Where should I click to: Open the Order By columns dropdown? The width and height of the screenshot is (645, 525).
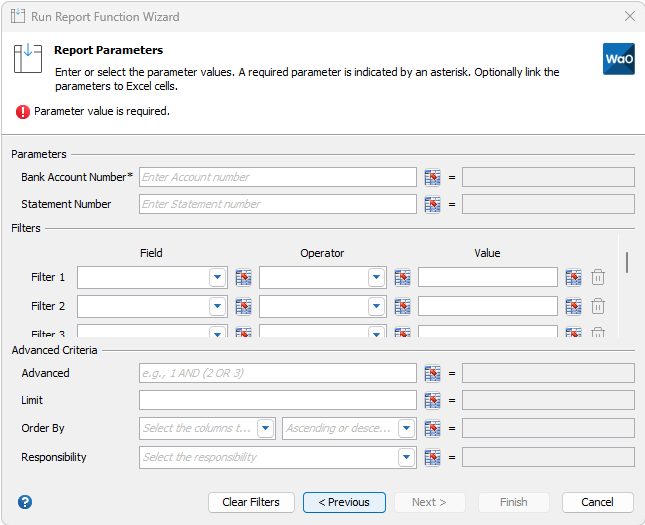pos(265,428)
